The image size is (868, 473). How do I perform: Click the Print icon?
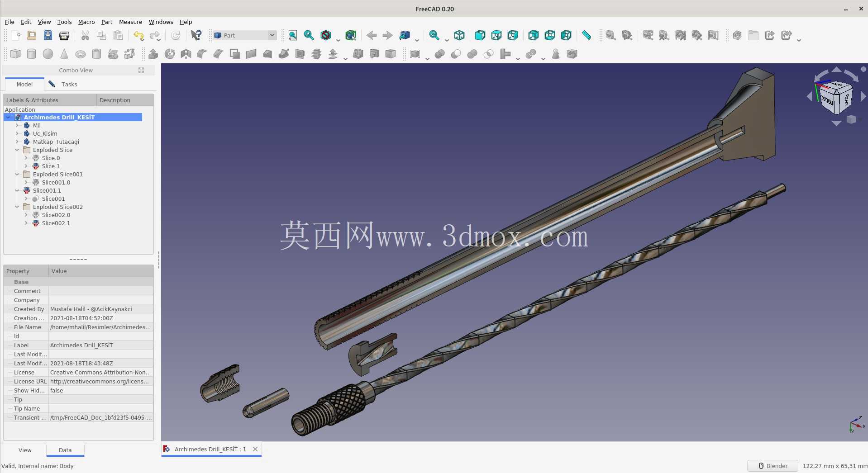[64, 35]
